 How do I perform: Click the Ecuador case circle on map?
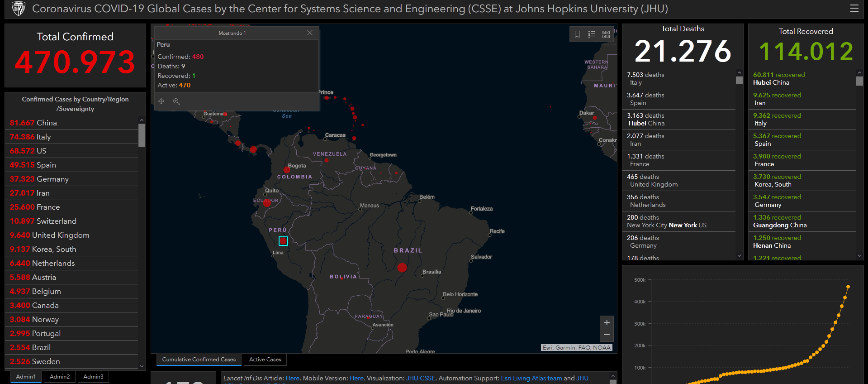[267, 203]
